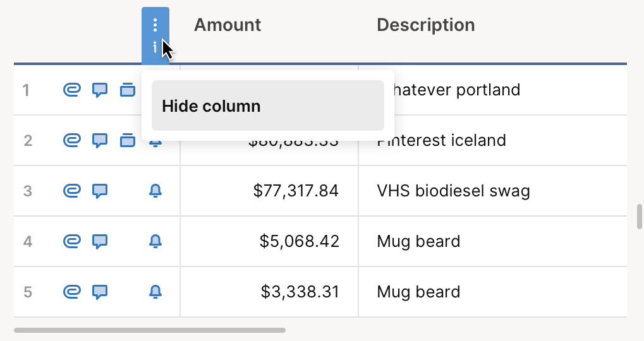Click the archive box icon in row 2
The height and width of the screenshot is (341, 644).
tap(128, 140)
